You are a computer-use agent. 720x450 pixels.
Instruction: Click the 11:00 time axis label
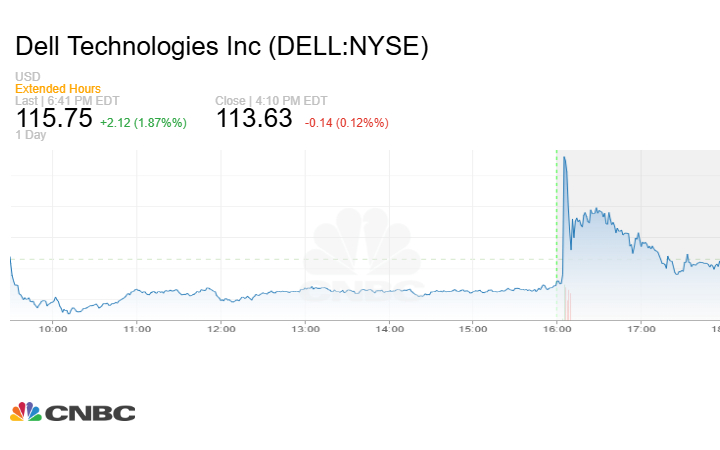137,329
